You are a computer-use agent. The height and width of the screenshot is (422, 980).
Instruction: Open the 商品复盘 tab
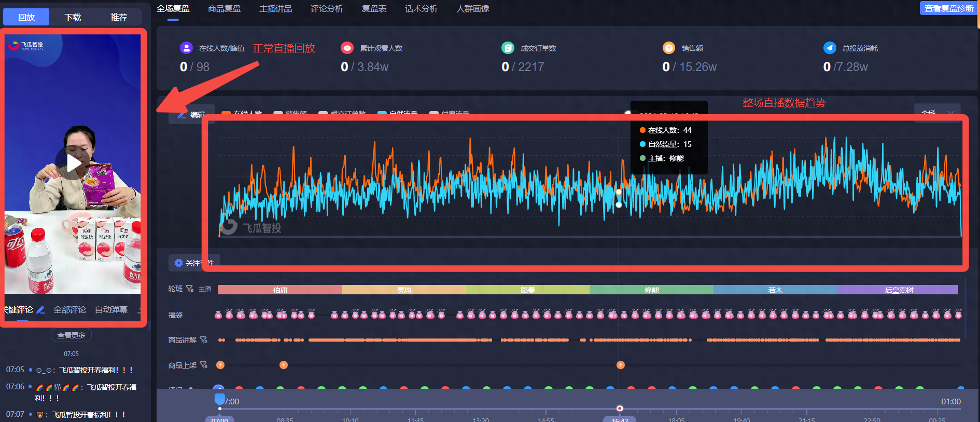pyautogui.click(x=225, y=9)
